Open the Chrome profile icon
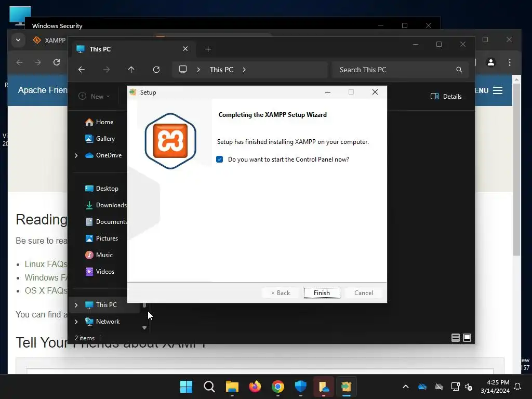The image size is (532, 399). pos(490,62)
